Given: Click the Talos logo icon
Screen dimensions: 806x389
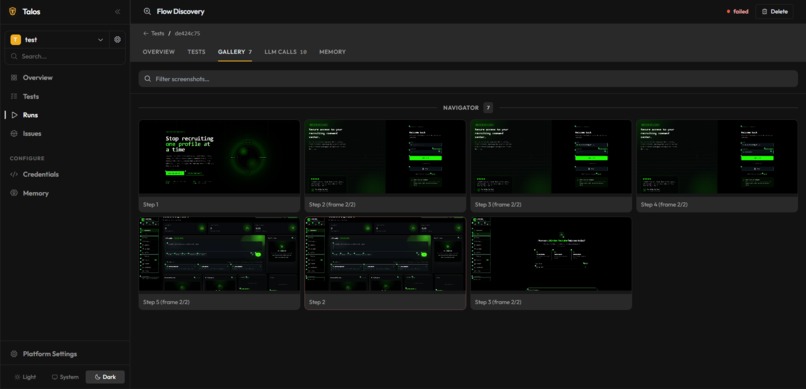Looking at the screenshot, I should 13,11.
